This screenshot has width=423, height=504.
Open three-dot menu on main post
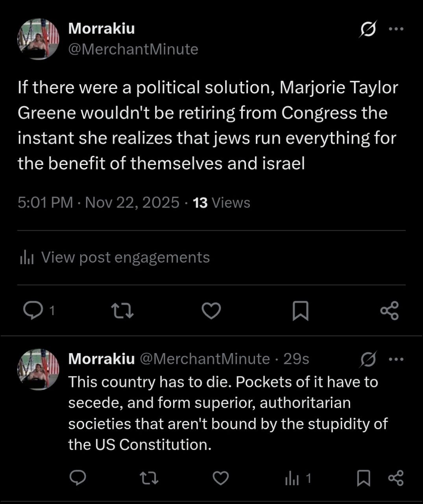pos(396,29)
